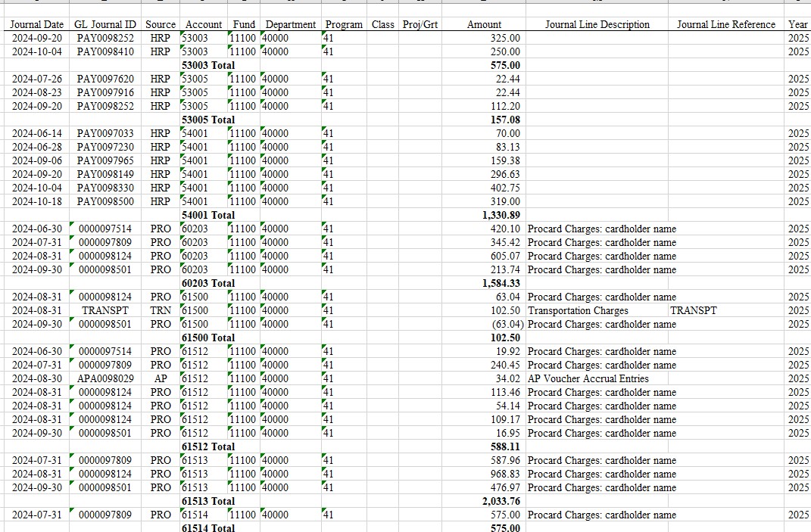811x532 pixels.
Task: Select the Journal Line Reference header
Action: coord(725,24)
